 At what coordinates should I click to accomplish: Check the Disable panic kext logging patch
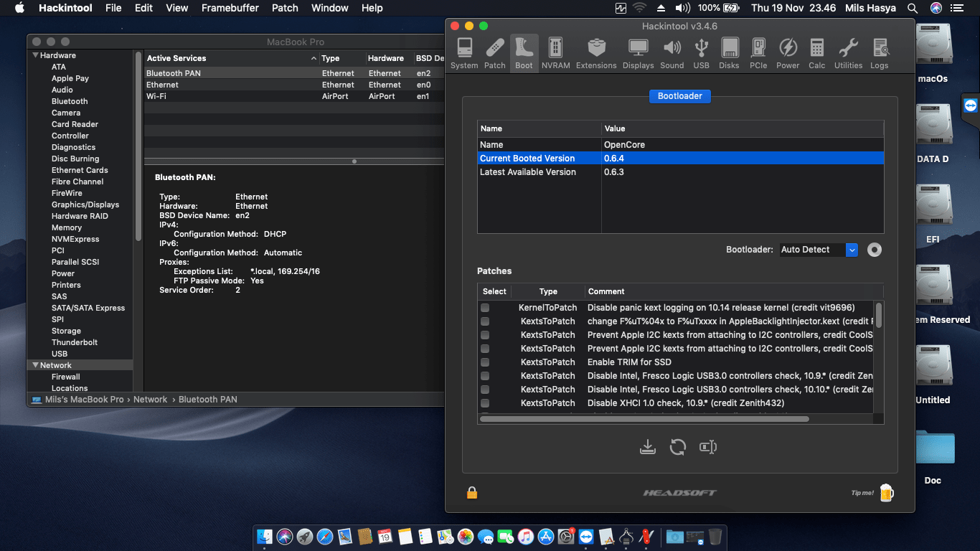[x=485, y=307]
